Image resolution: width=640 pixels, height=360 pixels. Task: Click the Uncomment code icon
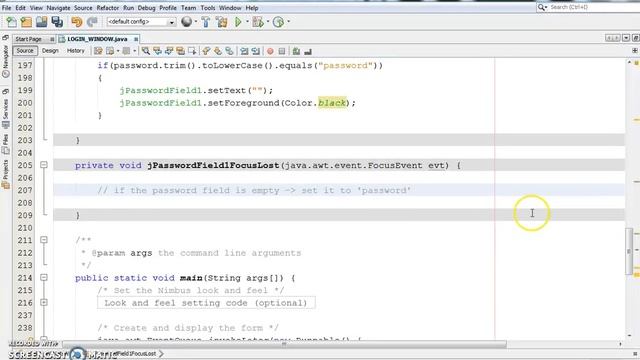(x=308, y=51)
